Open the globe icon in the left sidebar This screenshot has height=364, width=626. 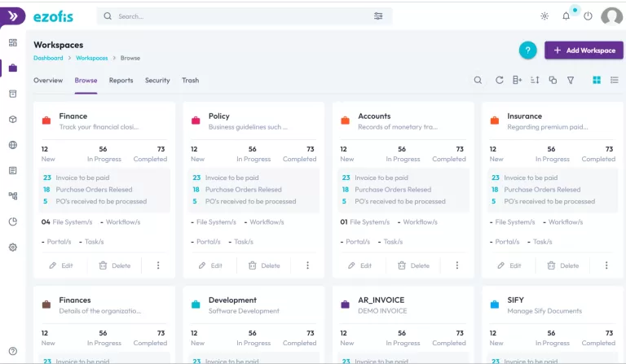tap(12, 145)
